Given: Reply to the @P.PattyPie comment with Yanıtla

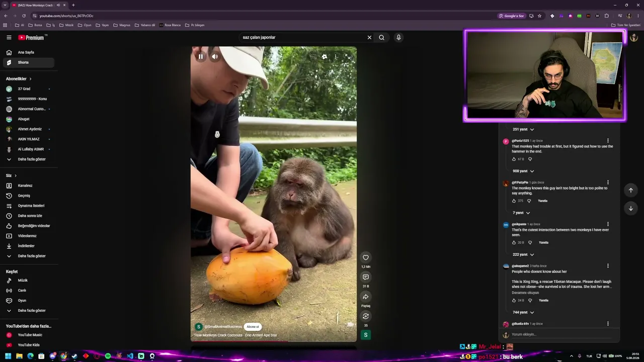Looking at the screenshot, I should [x=542, y=201].
